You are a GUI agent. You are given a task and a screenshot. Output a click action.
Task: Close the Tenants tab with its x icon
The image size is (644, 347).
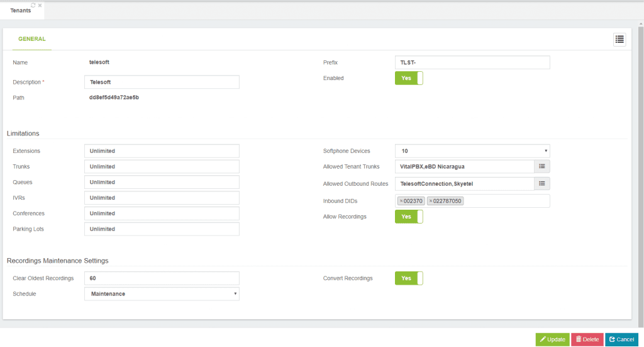pos(40,5)
